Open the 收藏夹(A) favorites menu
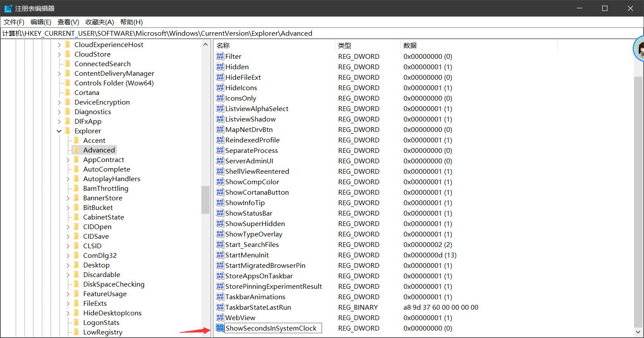The height and width of the screenshot is (338, 644). point(99,22)
